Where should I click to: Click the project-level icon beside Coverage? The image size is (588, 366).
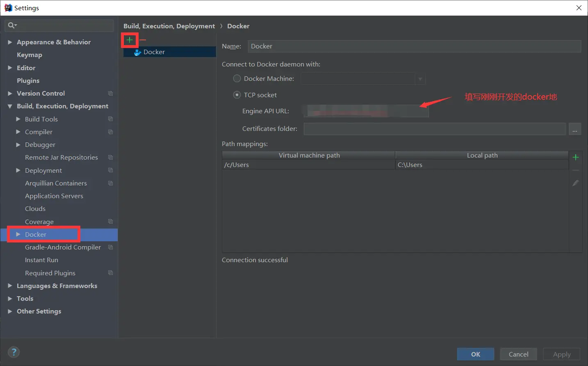coord(110,222)
